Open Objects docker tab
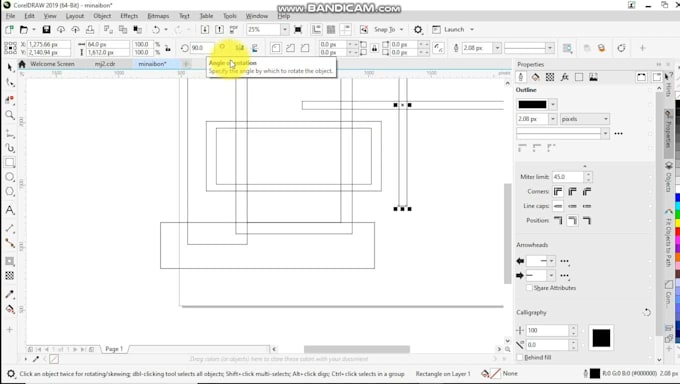 point(669,177)
